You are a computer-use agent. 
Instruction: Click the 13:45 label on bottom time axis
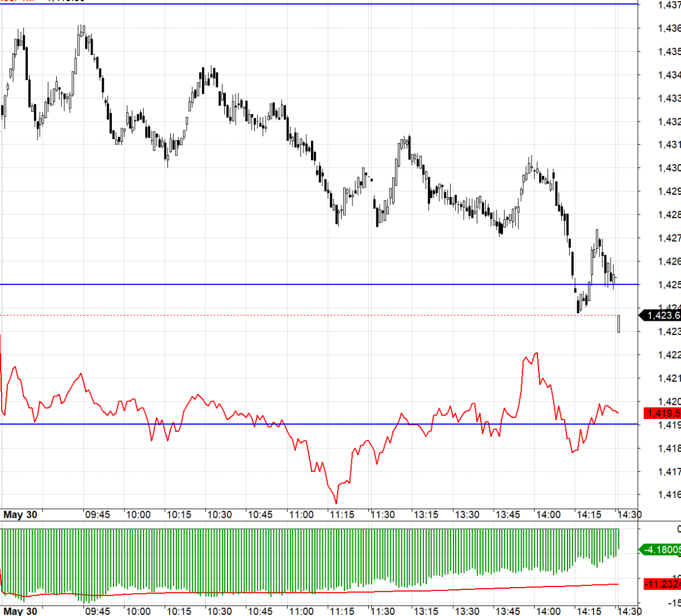pos(507,611)
